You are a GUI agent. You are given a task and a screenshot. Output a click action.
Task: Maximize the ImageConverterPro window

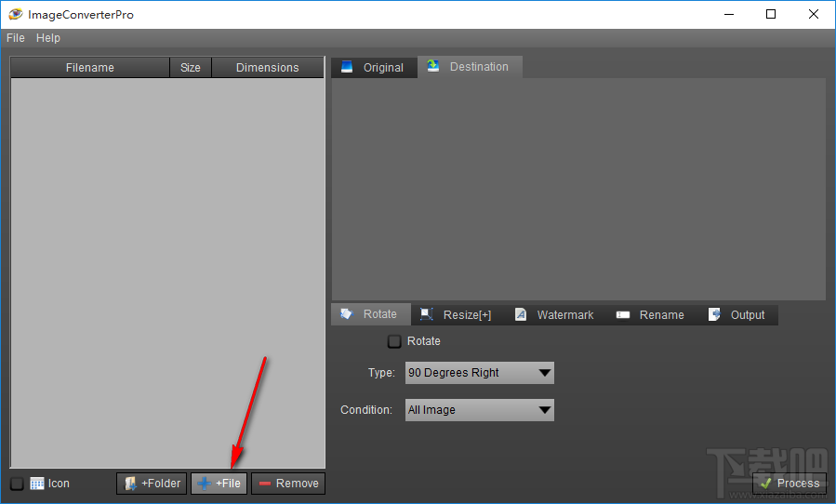[x=771, y=14]
